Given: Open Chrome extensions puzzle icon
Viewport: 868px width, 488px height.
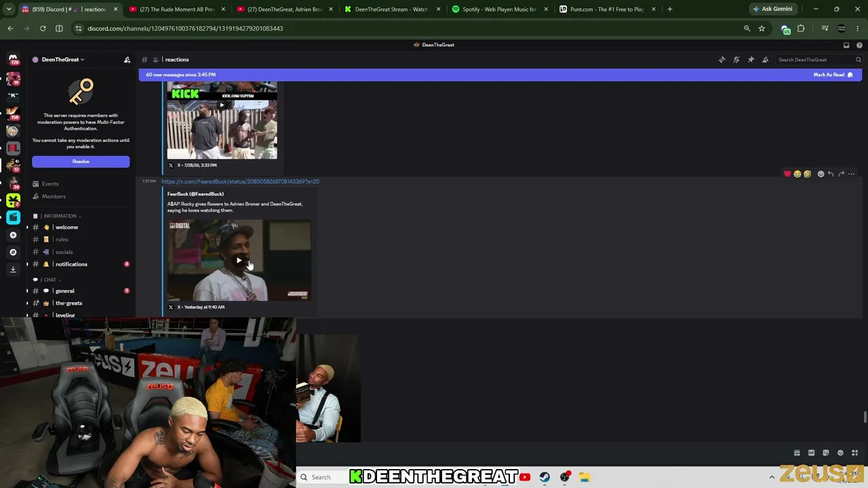Looking at the screenshot, I should [801, 28].
